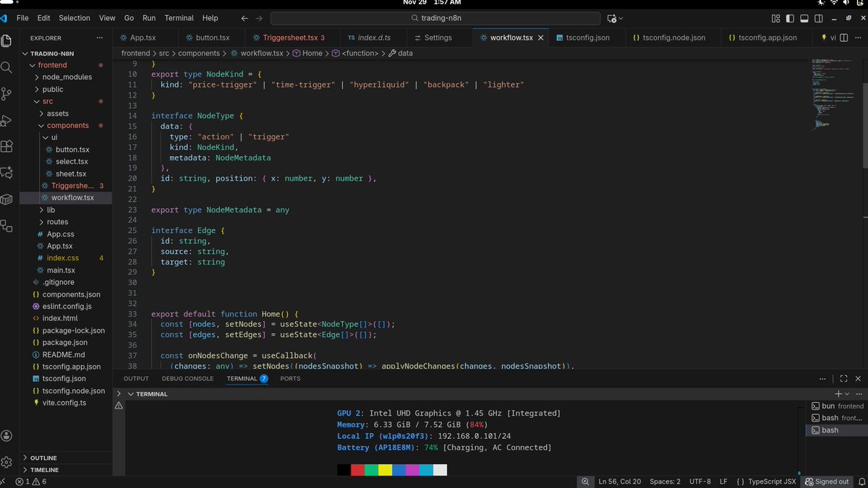Screen dimensions: 868x488
Task: Change the UTF-8 encoding in status bar
Action: (x=700, y=481)
